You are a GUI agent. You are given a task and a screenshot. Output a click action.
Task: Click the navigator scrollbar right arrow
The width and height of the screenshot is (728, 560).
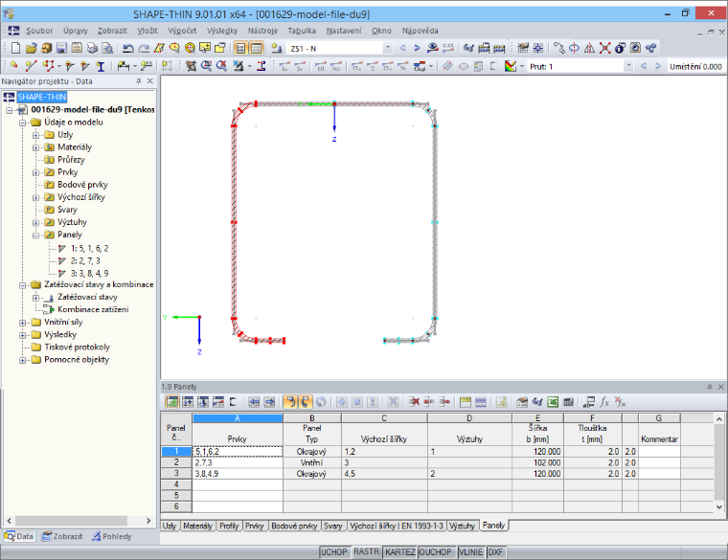(148, 521)
